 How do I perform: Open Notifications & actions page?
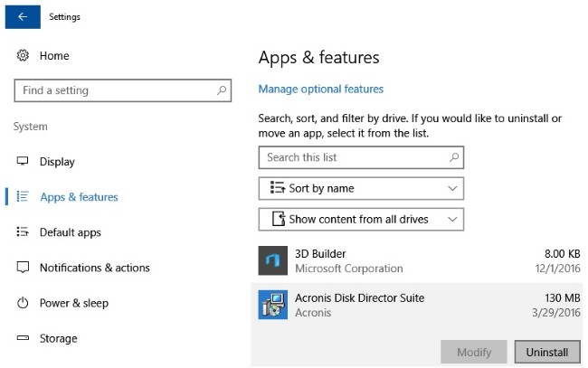95,268
